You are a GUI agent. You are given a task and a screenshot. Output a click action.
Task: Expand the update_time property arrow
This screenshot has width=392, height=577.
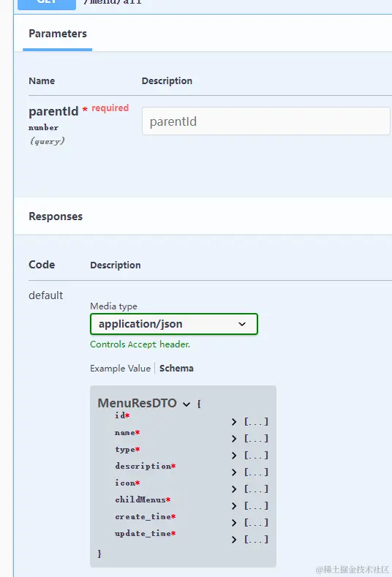pyautogui.click(x=234, y=540)
